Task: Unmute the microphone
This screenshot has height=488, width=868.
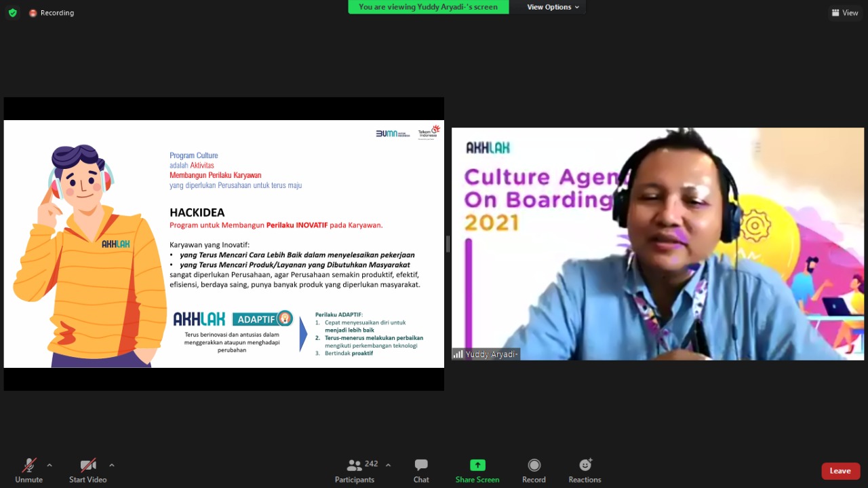Action: 28,470
